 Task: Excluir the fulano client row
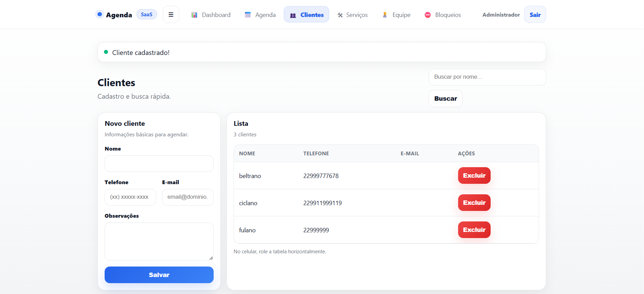click(474, 230)
